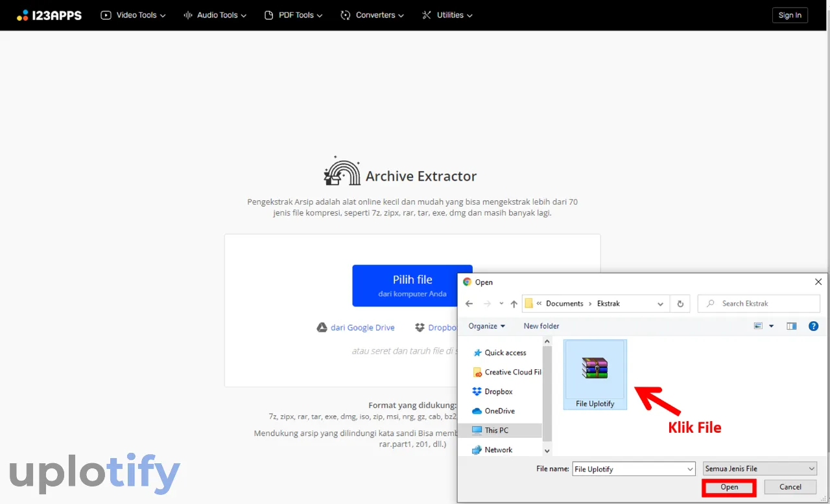
Task: Go up one folder level
Action: pyautogui.click(x=514, y=304)
